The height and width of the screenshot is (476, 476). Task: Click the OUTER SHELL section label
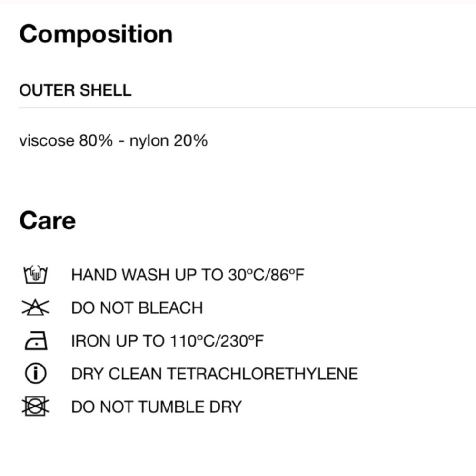75,90
